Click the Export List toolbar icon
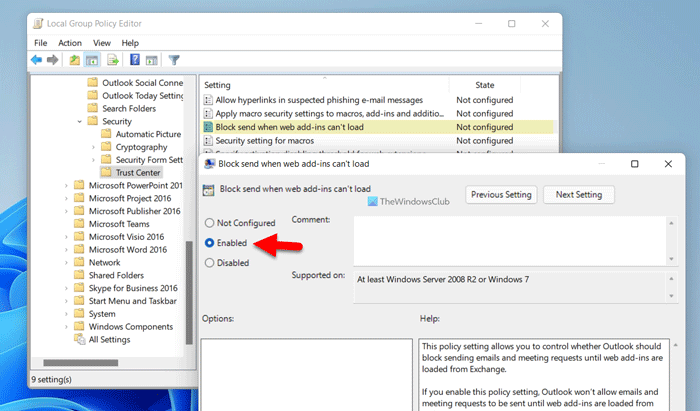700x411 pixels. click(x=112, y=60)
